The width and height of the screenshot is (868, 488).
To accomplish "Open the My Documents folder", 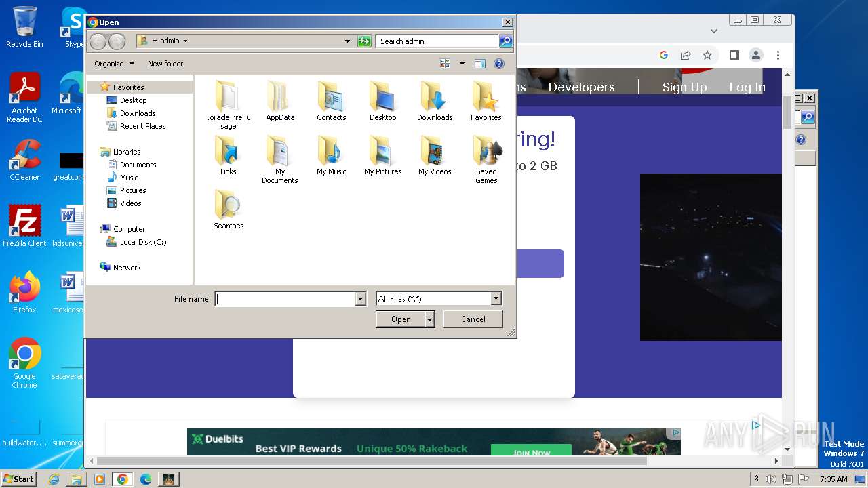I will coord(280,160).
